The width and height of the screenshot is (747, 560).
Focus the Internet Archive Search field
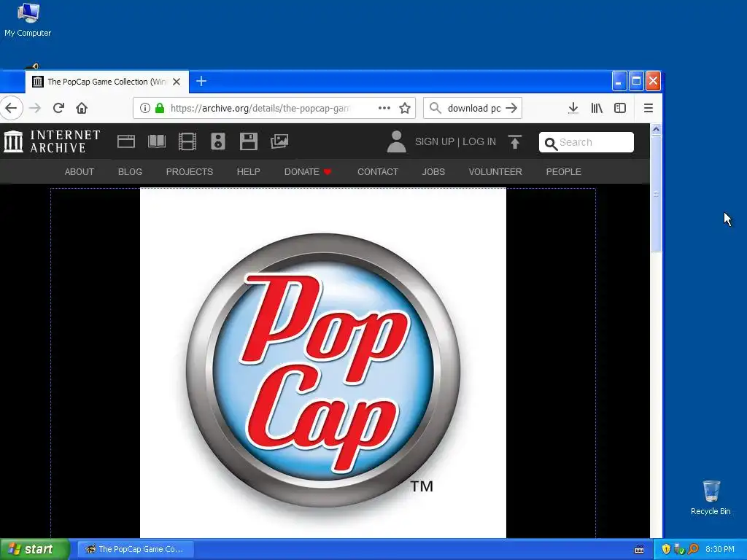587,142
